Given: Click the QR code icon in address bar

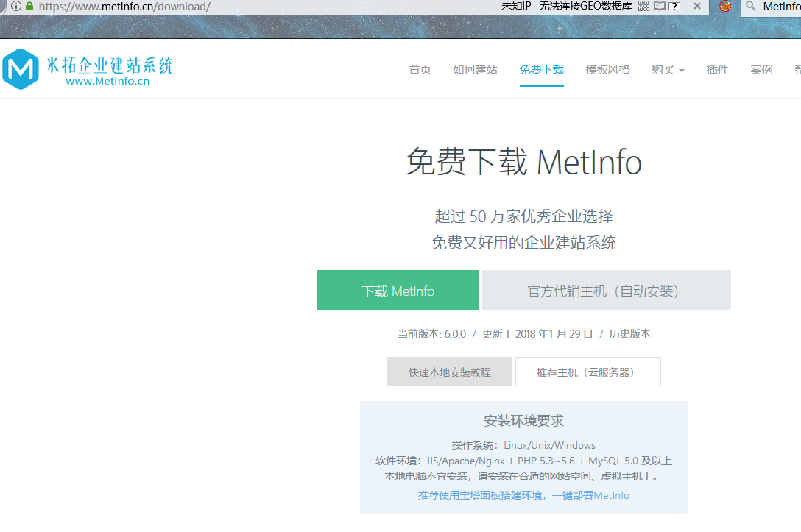Looking at the screenshot, I should pos(643,6).
